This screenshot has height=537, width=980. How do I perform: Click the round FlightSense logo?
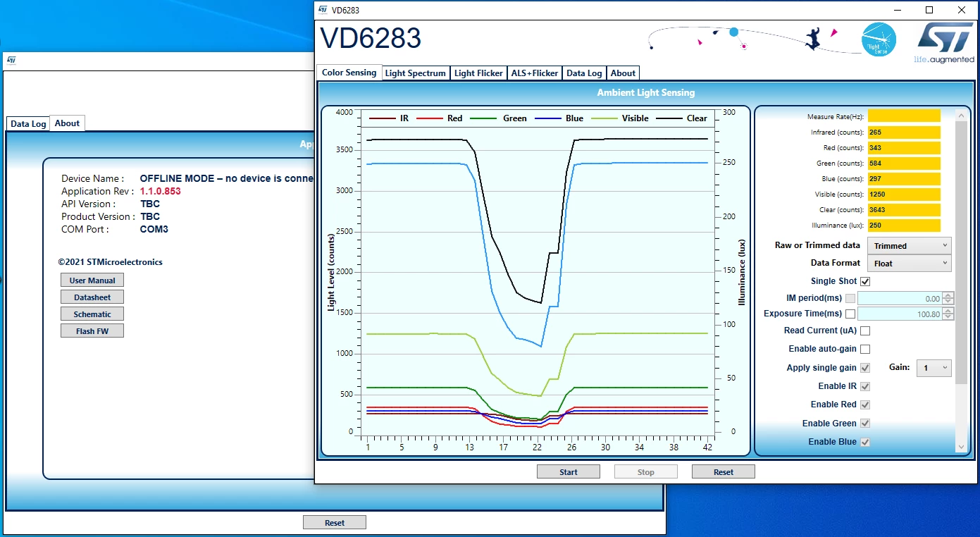click(879, 40)
